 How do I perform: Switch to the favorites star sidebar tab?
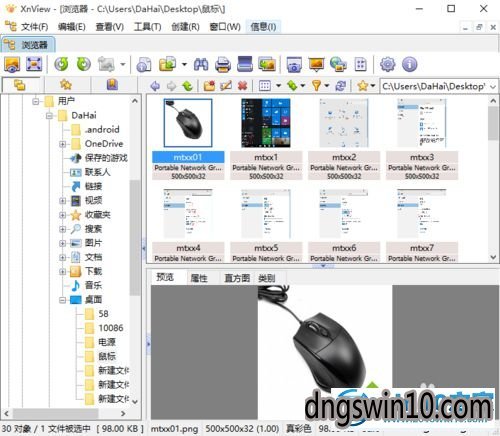click(66, 85)
